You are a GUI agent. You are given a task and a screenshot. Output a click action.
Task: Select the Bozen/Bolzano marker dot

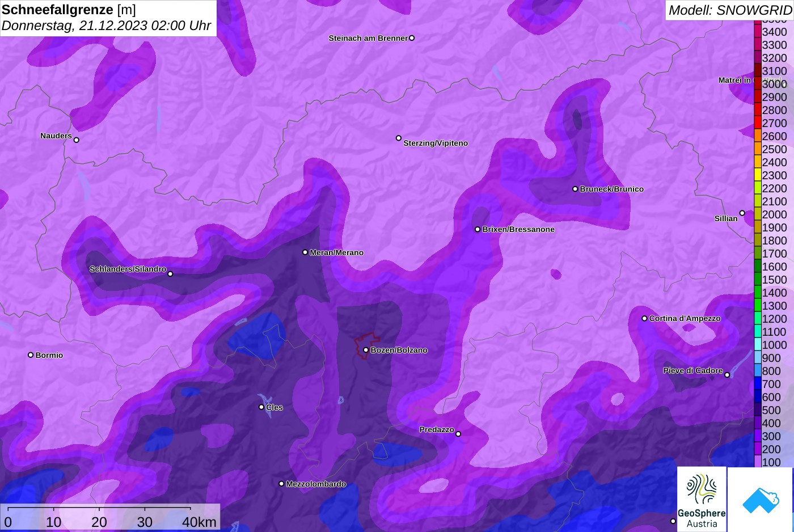[x=366, y=350]
